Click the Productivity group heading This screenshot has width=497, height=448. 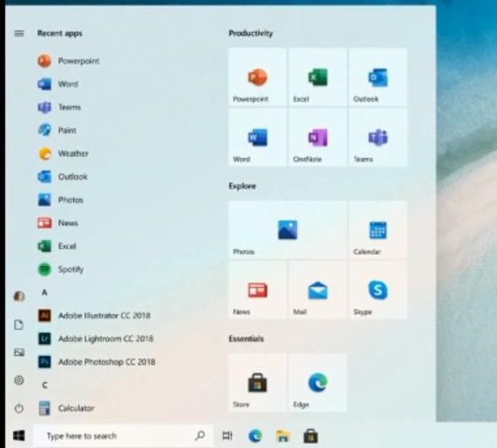[251, 33]
